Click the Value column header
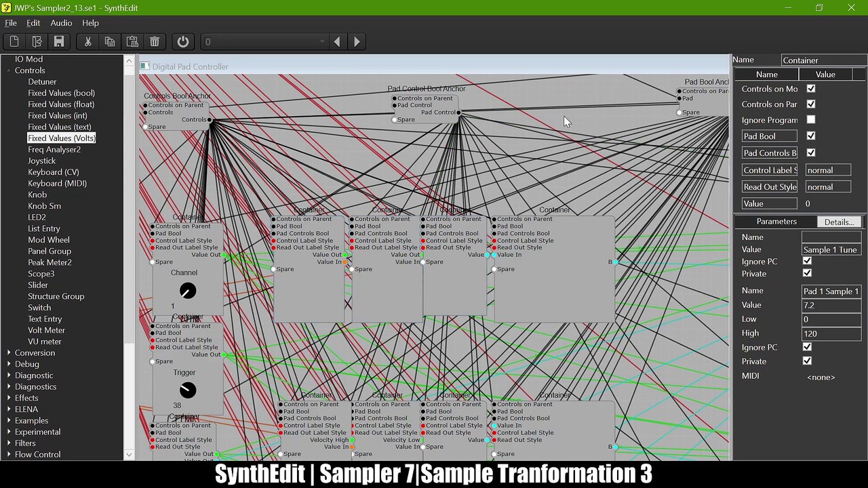868x488 pixels. 825,75
